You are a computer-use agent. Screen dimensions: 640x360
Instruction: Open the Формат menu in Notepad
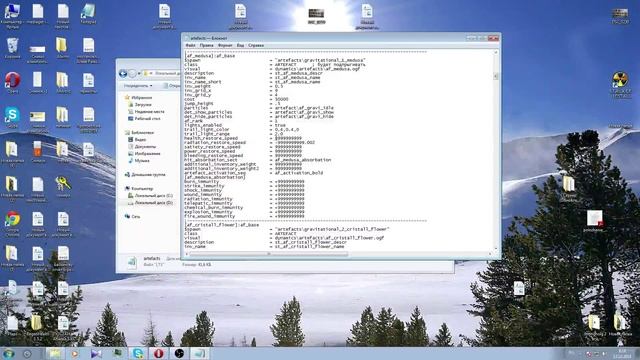(225, 45)
